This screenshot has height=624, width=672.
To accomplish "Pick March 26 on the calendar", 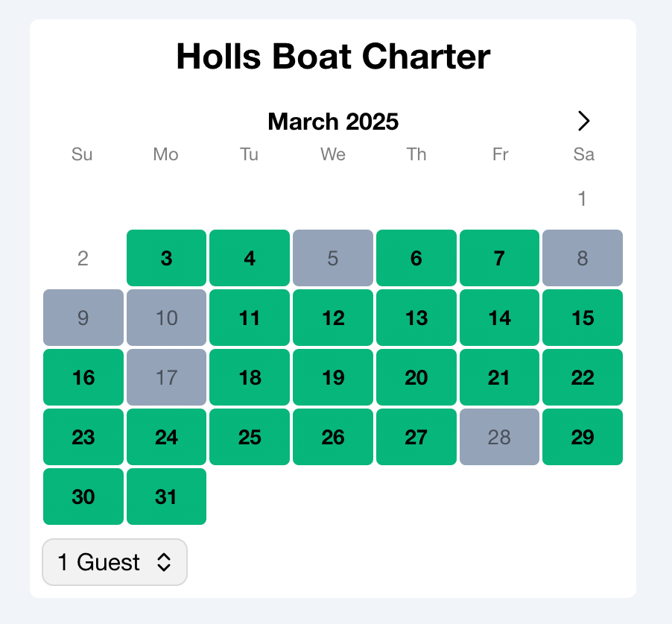I will point(333,437).
